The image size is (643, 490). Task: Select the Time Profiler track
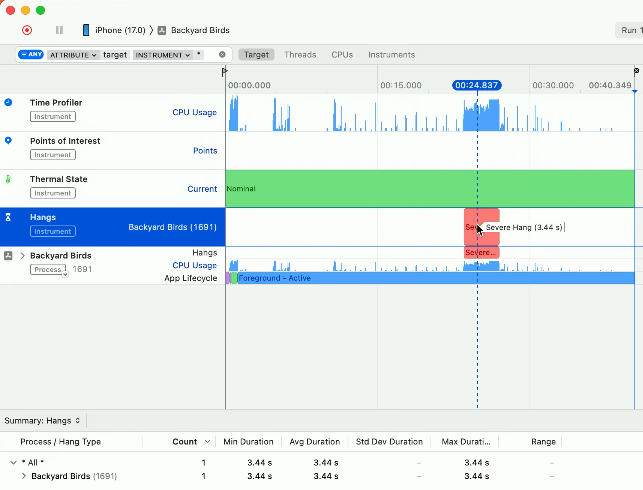(x=112, y=112)
